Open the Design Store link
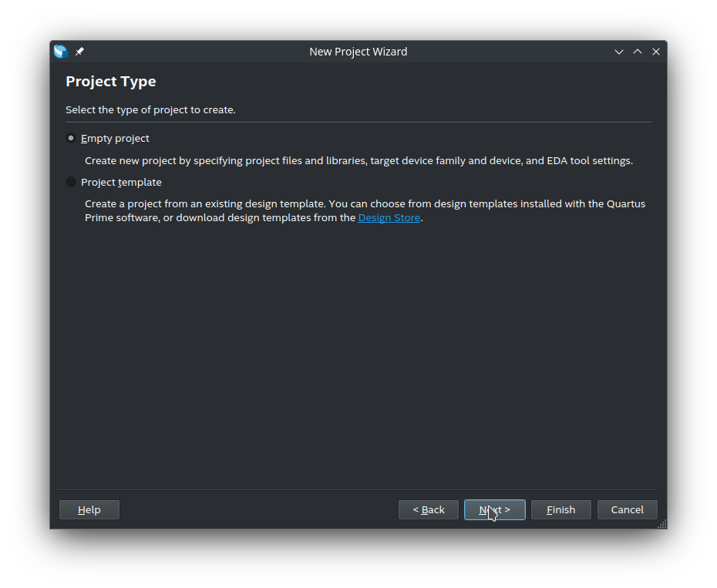Viewport: 717px width, 588px height. (389, 217)
